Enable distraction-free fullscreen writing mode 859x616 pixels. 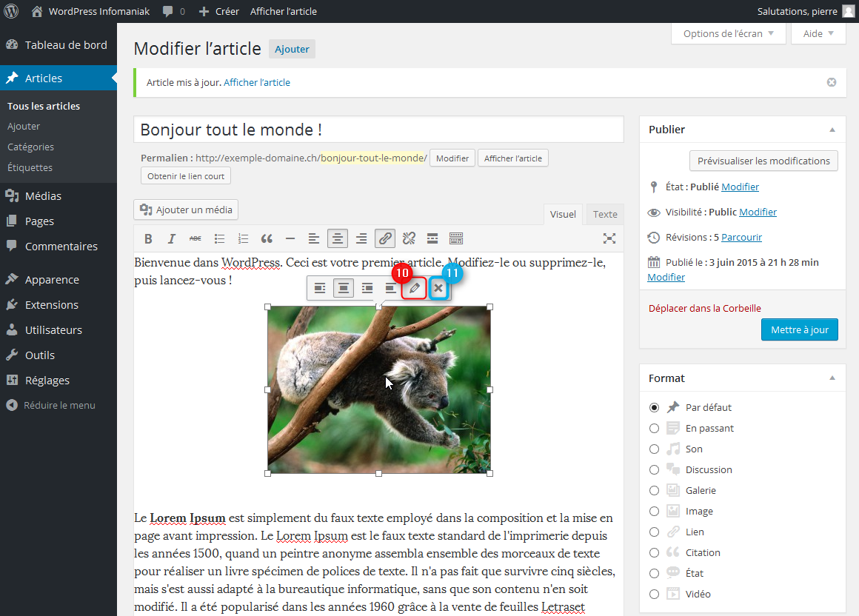609,238
